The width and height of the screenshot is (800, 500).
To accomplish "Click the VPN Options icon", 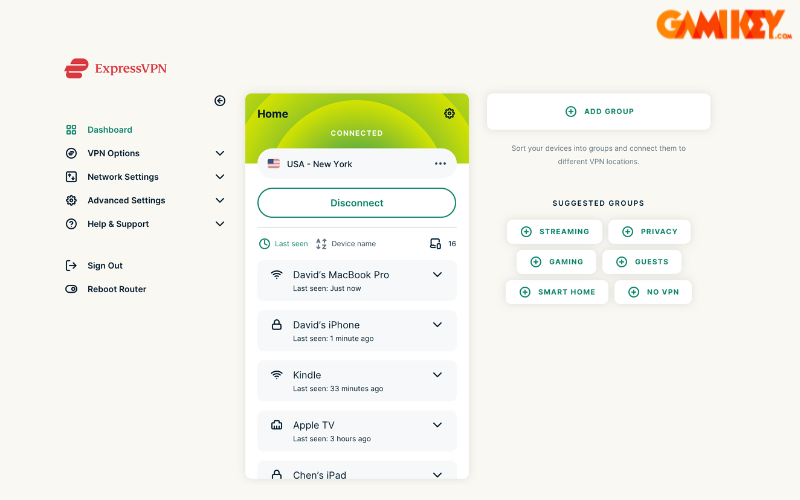I will pyautogui.click(x=71, y=153).
